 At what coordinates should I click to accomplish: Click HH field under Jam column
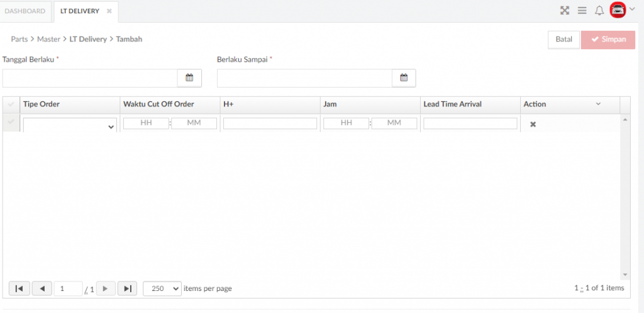[347, 123]
